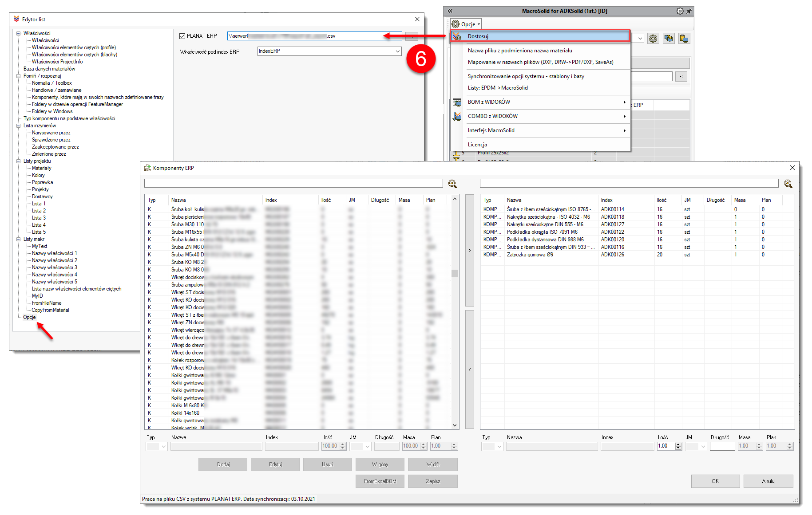Click the Dodaj button
The height and width of the screenshot is (515, 812).
click(x=223, y=464)
